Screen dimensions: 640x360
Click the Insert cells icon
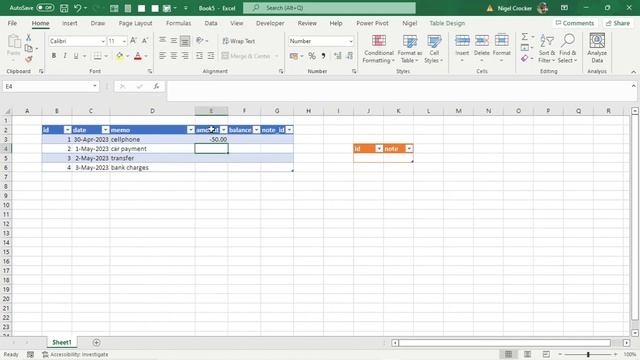pyautogui.click(x=462, y=41)
